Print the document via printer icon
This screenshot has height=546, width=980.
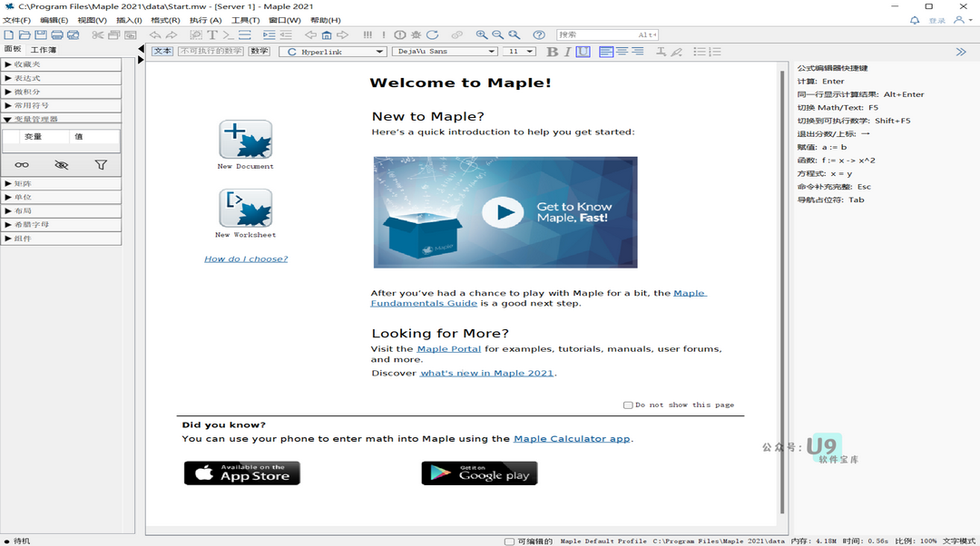click(x=57, y=35)
